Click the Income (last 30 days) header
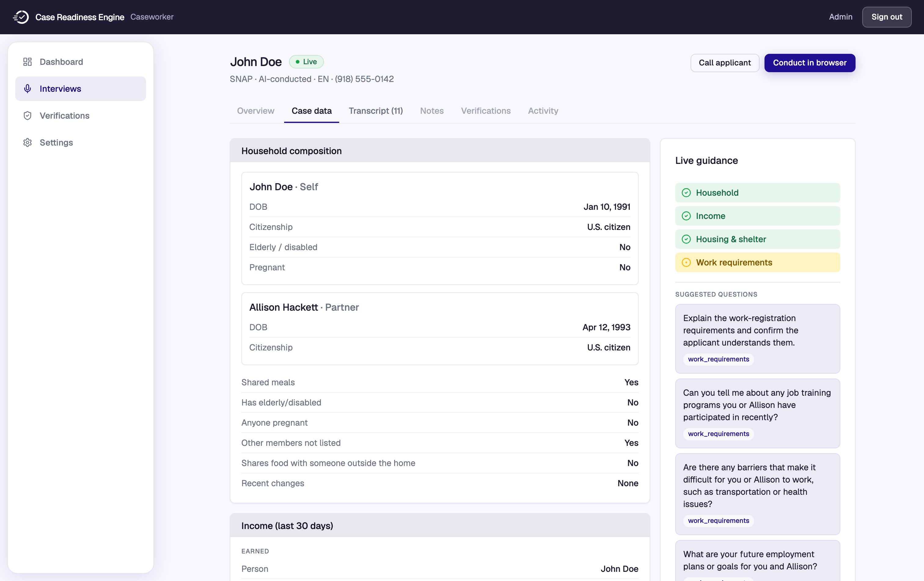The width and height of the screenshot is (924, 581). pos(440,525)
